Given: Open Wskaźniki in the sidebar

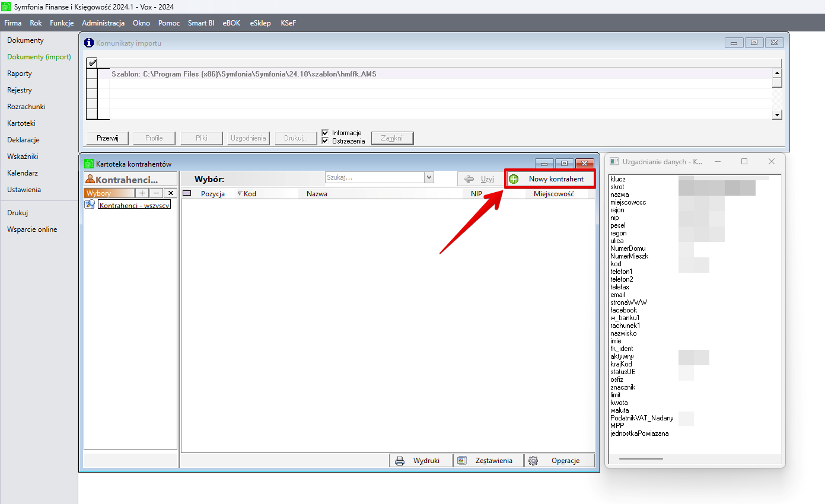Looking at the screenshot, I should point(23,157).
